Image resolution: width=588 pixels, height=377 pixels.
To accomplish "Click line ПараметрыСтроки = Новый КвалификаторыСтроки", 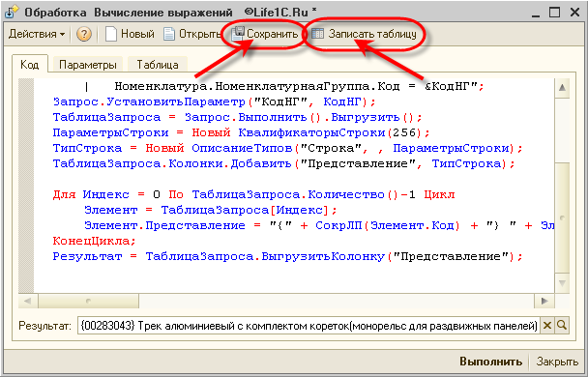I will [241, 132].
